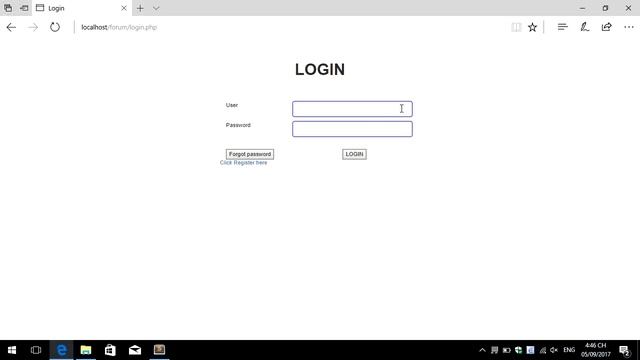640x360 pixels.
Task: Follow the Click Register here link
Action: click(243, 163)
